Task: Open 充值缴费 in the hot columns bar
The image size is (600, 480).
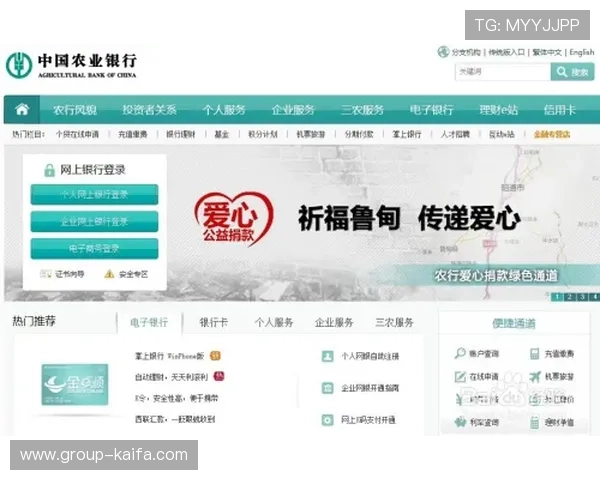Action: point(133,134)
